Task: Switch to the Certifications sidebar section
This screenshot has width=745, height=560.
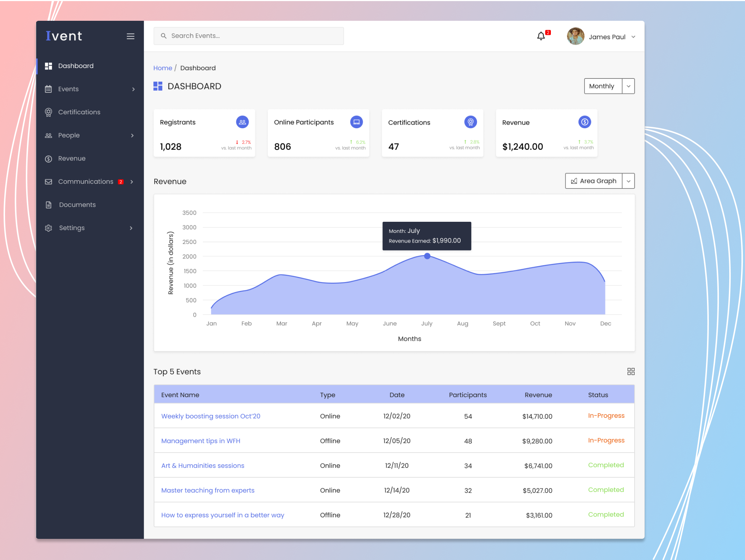Action: click(79, 112)
